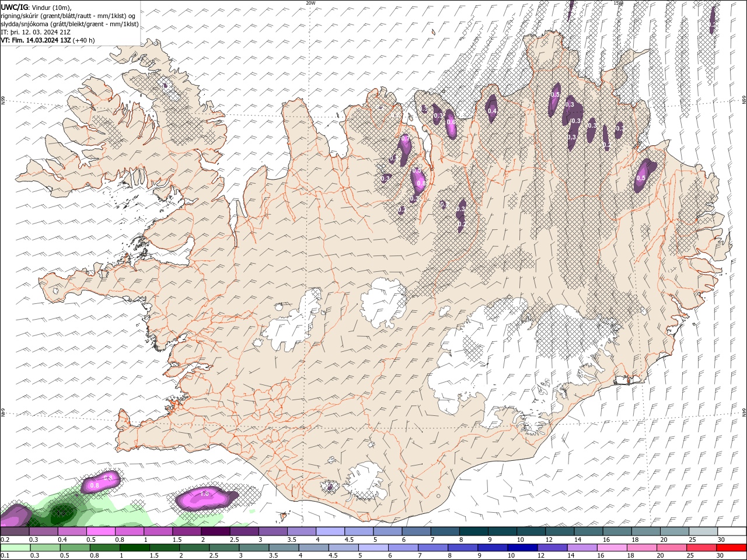Click the bright pink 0.5–0.8 swatch, upper legend
747x560 pixels.
pyautogui.click(x=101, y=531)
